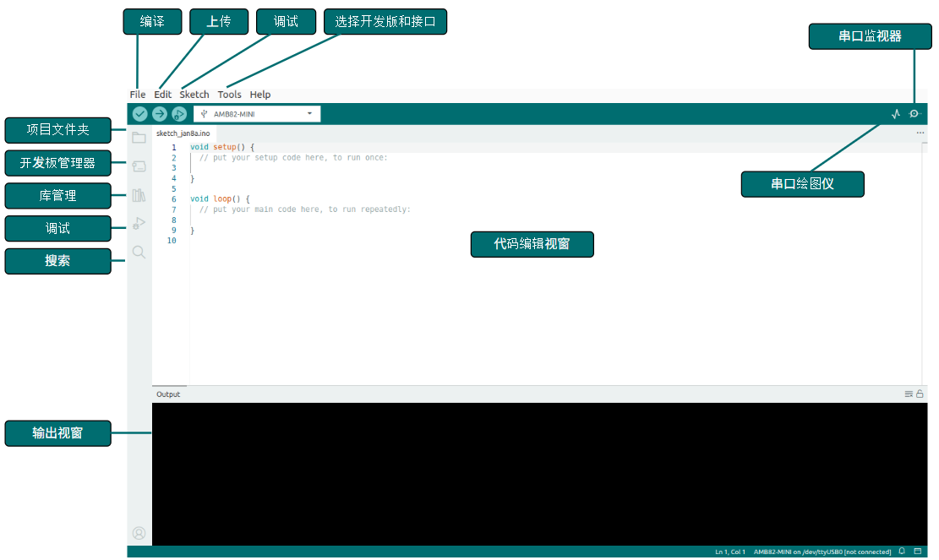Select the sketch_jan8a.ino tab
939x560 pixels.
(183, 133)
